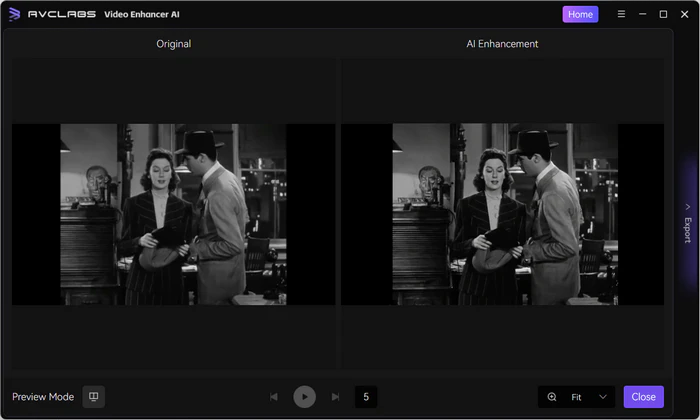The height and width of the screenshot is (420, 700).
Task: Click the Original label
Action: tap(174, 44)
